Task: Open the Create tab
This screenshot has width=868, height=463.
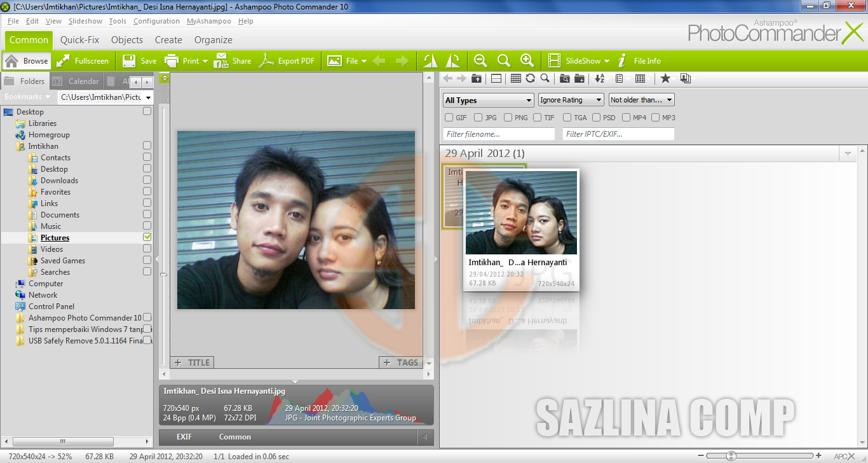Action: point(168,39)
